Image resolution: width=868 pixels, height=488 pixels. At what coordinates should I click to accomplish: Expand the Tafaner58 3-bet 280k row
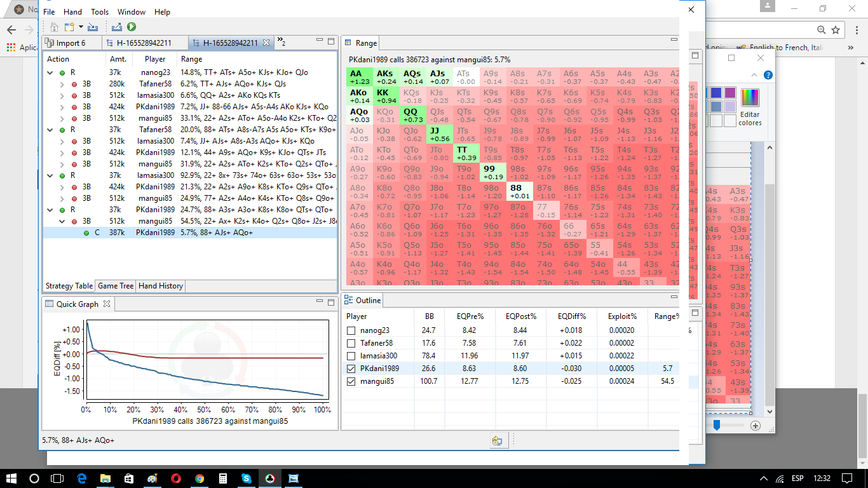point(62,84)
